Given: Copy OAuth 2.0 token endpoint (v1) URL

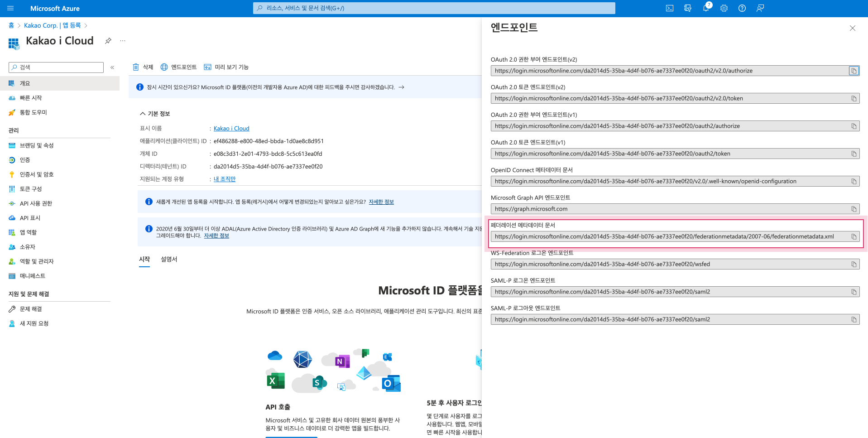Looking at the screenshot, I should coord(854,154).
